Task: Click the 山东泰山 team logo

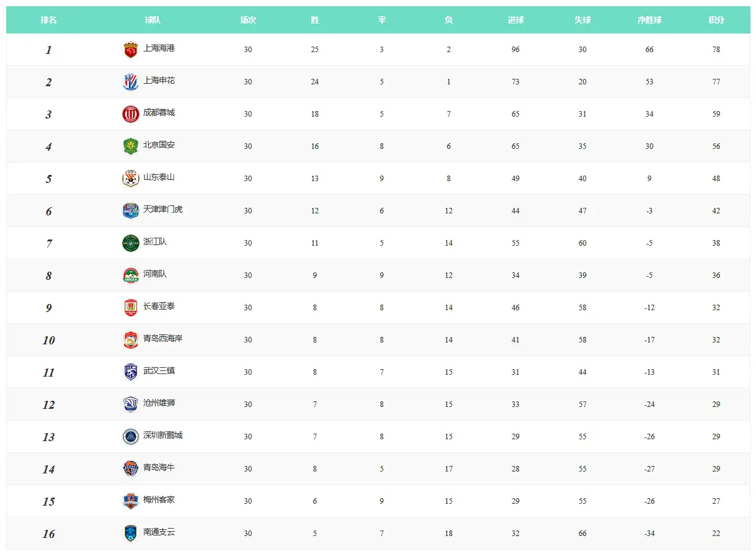Action: 131,179
